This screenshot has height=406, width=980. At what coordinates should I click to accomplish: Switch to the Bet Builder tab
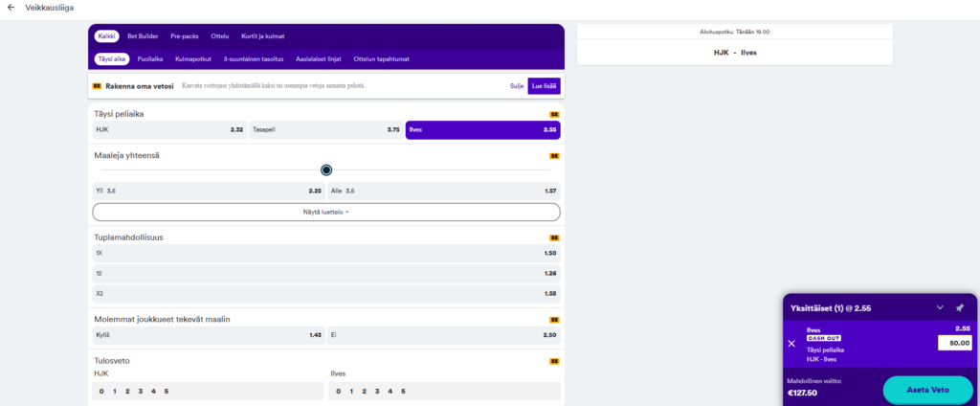pyautogui.click(x=143, y=36)
